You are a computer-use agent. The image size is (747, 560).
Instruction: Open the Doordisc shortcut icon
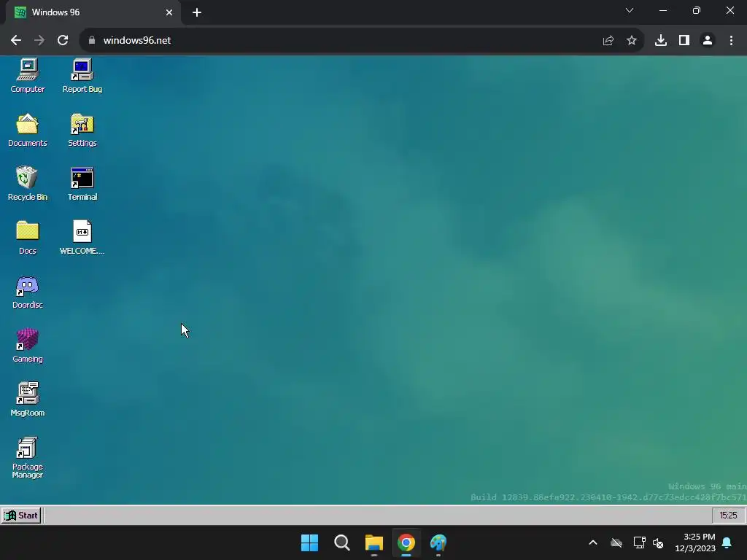[28, 292]
